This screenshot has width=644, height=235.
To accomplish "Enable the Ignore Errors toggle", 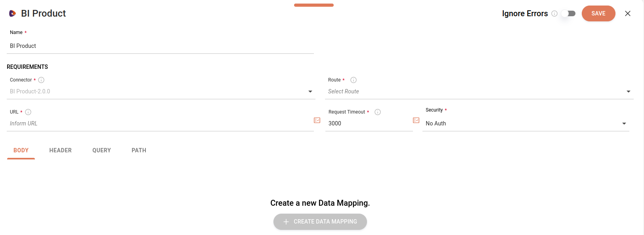I will point(568,13).
